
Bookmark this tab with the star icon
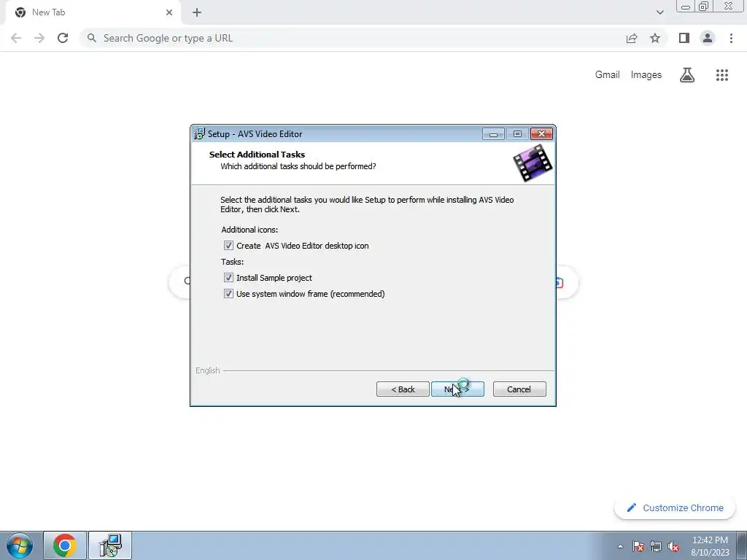pos(655,38)
